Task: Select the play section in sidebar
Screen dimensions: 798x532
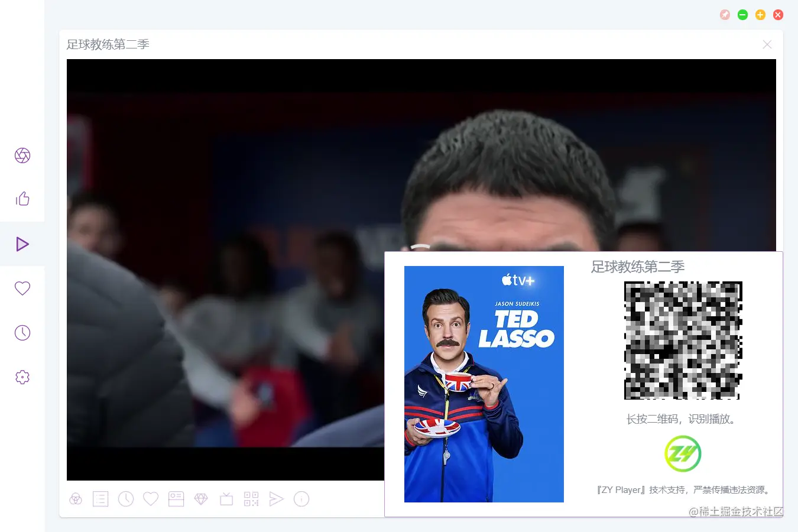Action: point(22,244)
